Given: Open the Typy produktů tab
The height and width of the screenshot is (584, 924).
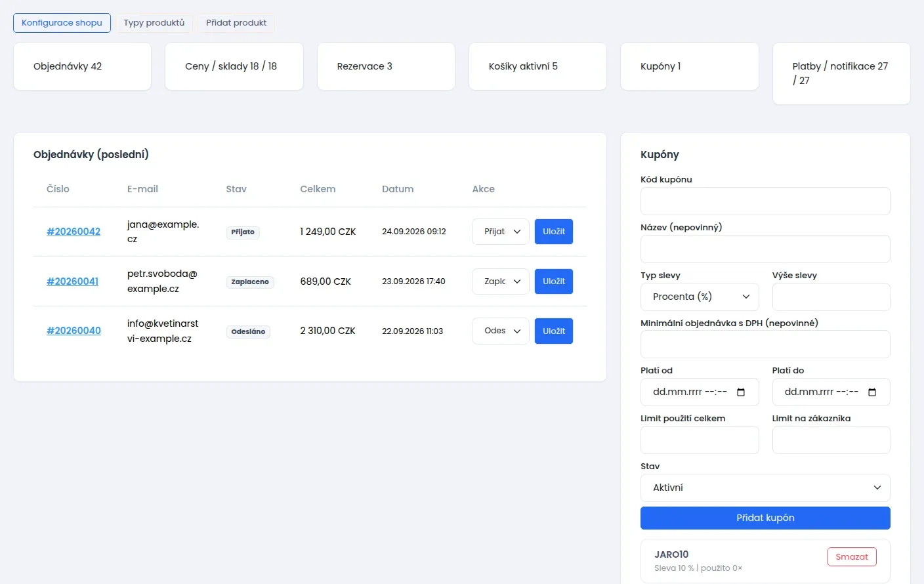Looking at the screenshot, I should click(x=154, y=23).
